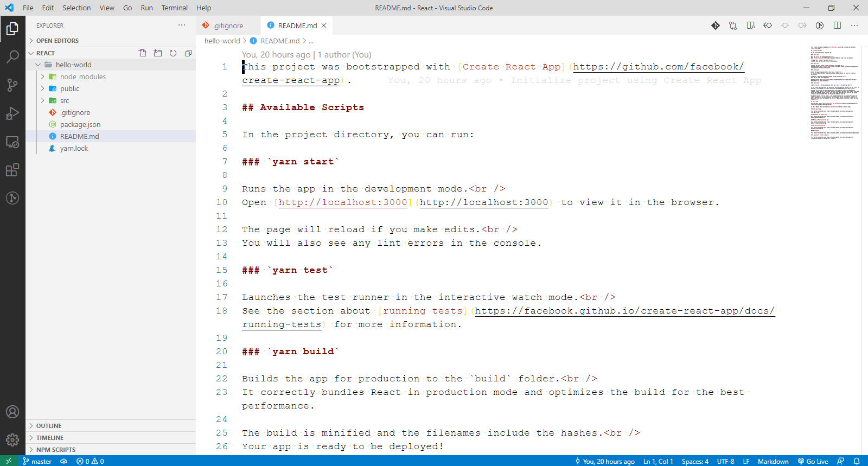Open the Accounts menu icon
This screenshot has width=868, height=466.
tap(12, 412)
